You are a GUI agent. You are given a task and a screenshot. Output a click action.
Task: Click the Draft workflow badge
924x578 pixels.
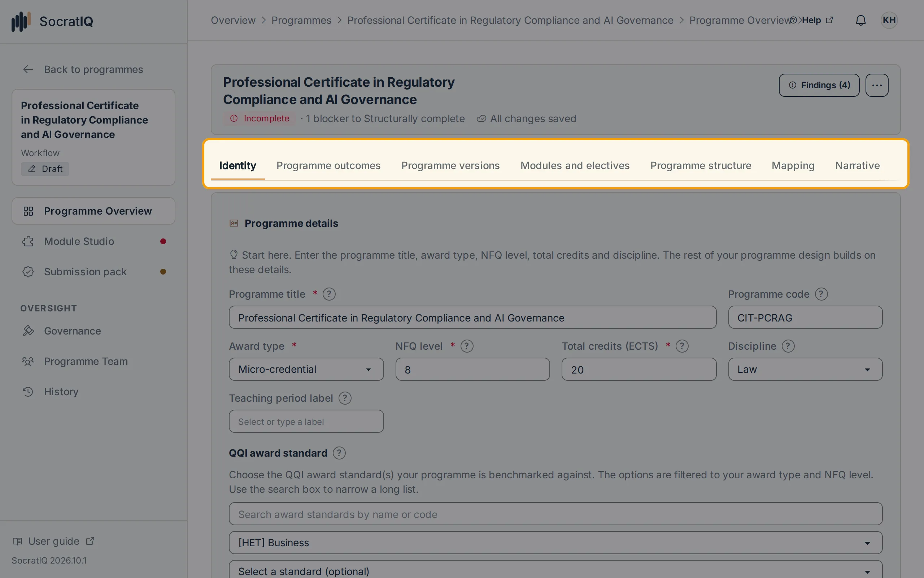click(x=45, y=169)
